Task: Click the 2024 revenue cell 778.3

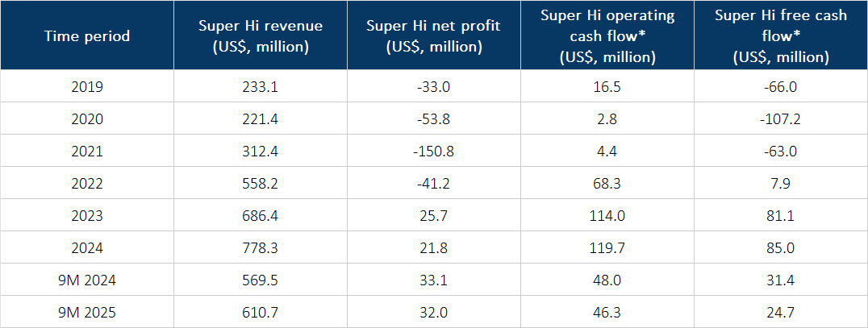Action: pyautogui.click(x=259, y=247)
